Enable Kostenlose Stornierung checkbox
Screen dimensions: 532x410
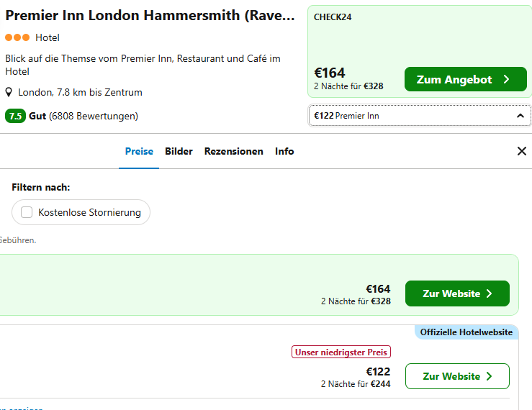point(27,212)
